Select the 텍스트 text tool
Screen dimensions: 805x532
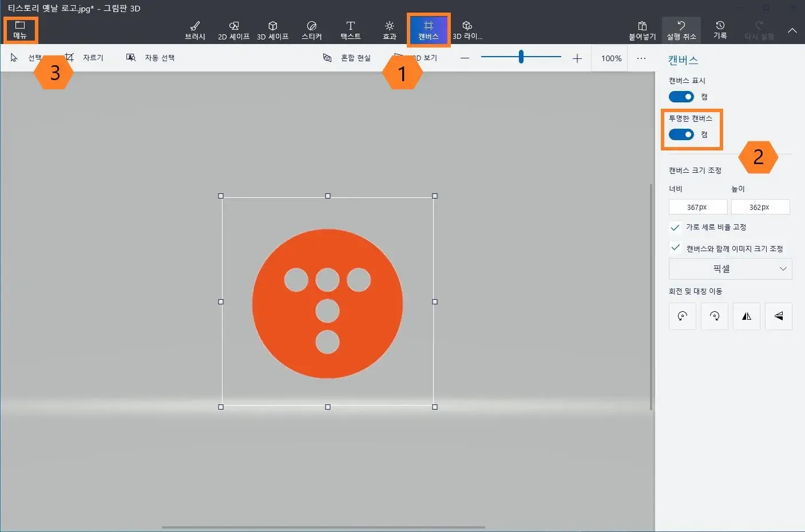pos(351,30)
